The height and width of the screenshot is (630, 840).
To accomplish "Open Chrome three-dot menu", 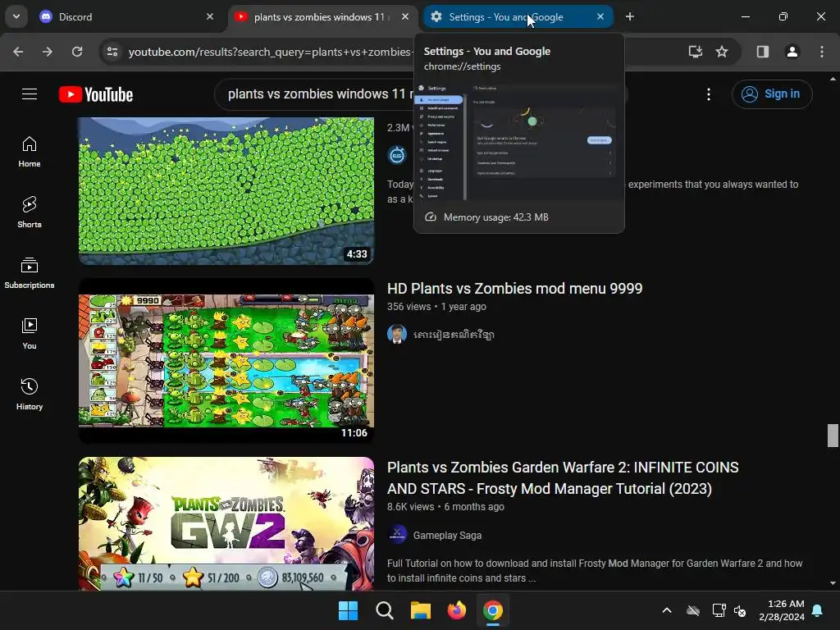I will point(822,52).
